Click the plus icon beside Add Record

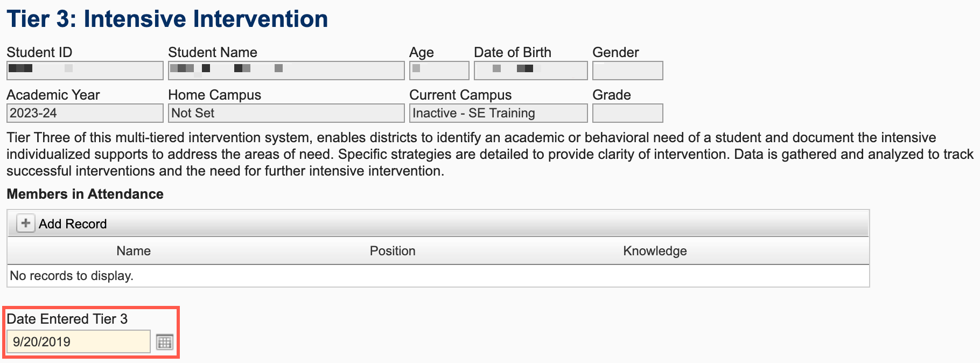(25, 223)
